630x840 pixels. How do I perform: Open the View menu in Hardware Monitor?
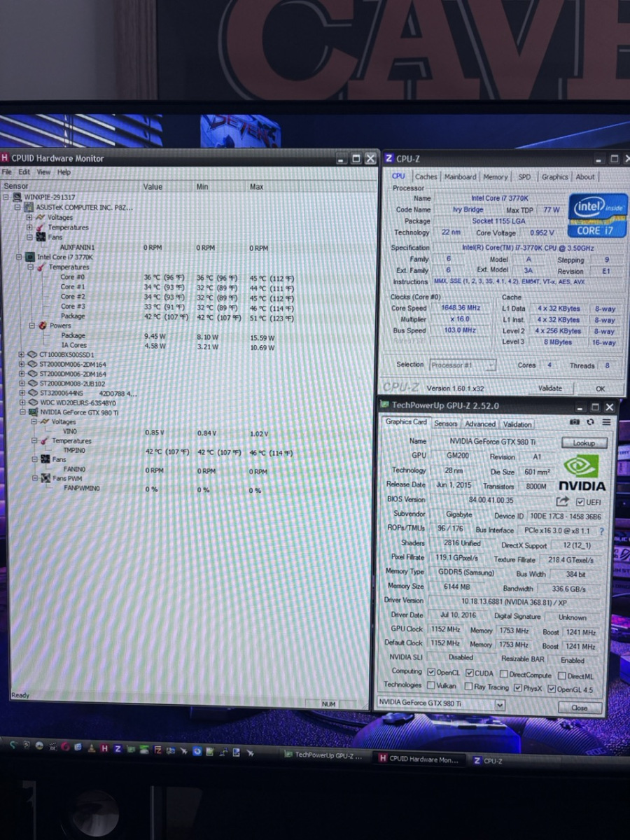tap(43, 172)
